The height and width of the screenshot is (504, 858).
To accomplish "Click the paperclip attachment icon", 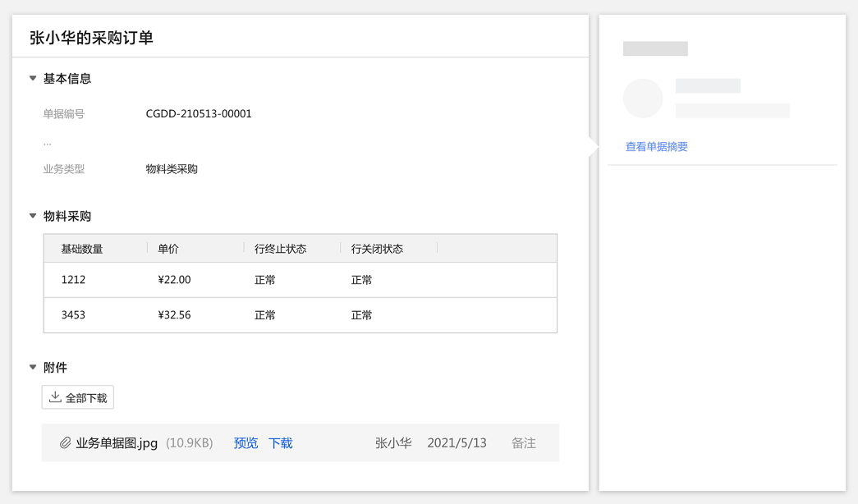I will pyautogui.click(x=66, y=443).
